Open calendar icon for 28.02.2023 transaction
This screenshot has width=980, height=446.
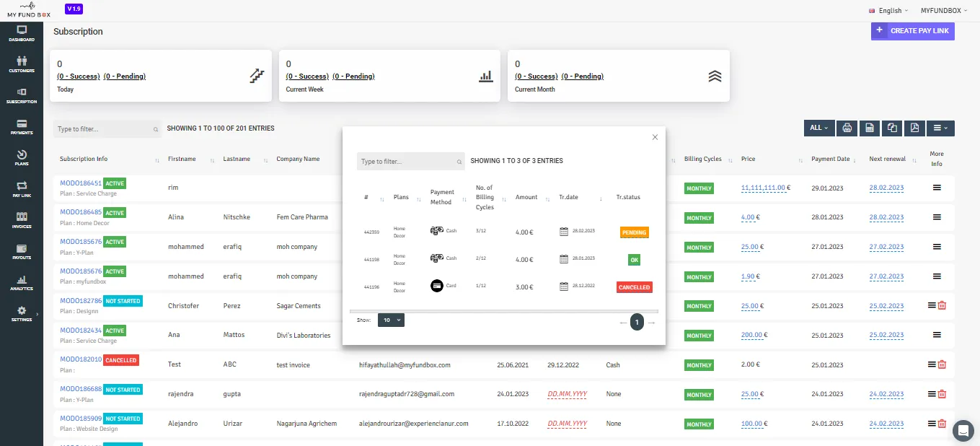564,232
